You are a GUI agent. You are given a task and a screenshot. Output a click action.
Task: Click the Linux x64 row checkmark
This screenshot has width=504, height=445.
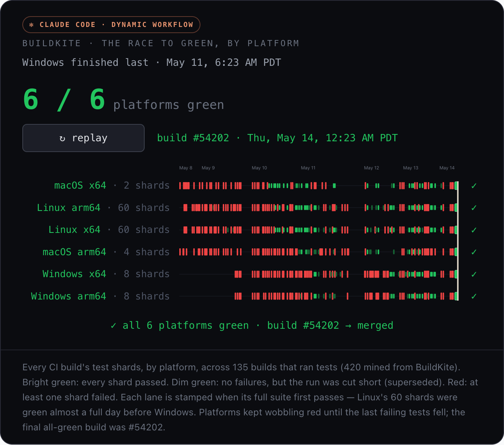click(x=474, y=230)
